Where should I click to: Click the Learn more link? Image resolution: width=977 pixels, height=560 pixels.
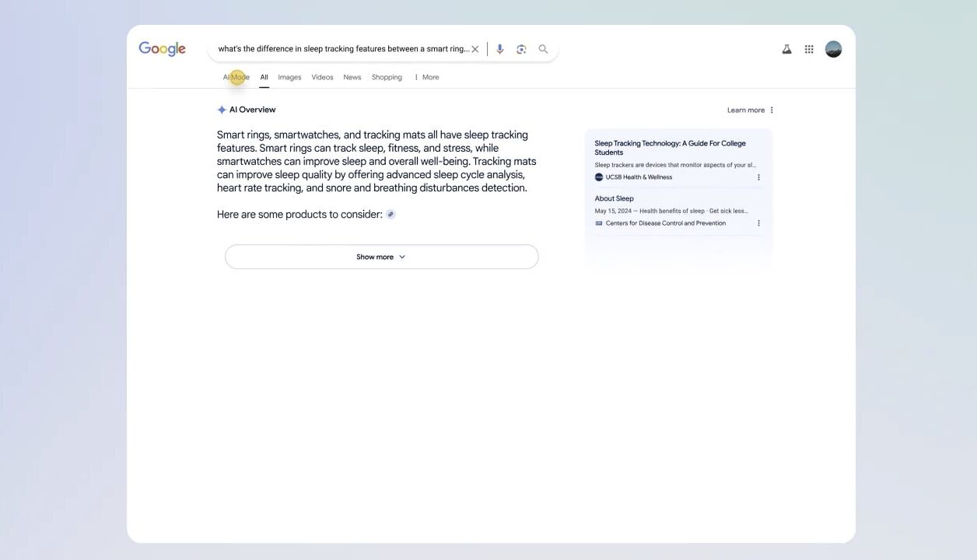pos(745,110)
